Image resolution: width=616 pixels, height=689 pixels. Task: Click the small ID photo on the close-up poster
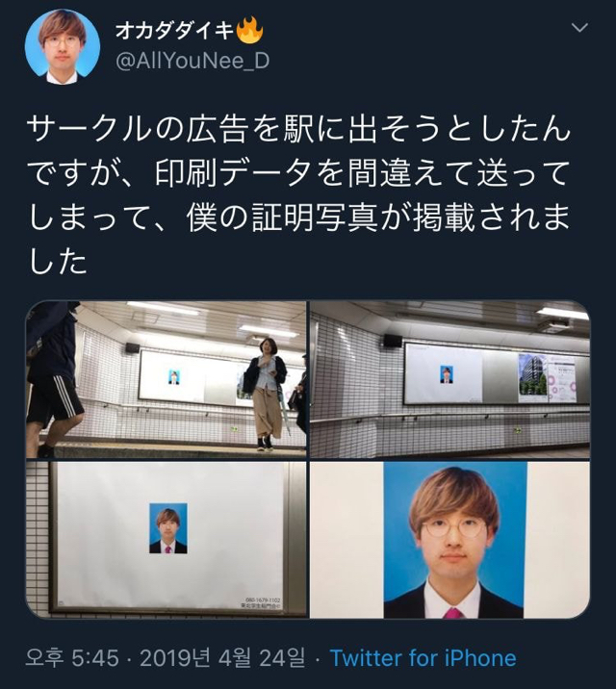168,528
